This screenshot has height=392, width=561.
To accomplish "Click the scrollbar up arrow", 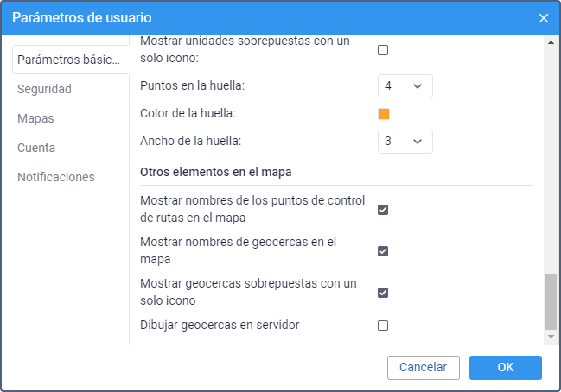I will pos(551,42).
